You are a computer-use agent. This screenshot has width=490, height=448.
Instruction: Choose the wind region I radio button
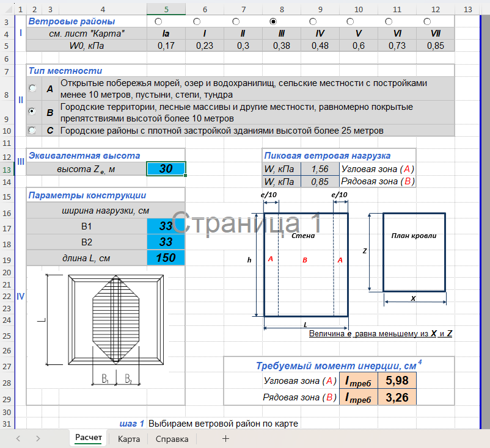197,21
